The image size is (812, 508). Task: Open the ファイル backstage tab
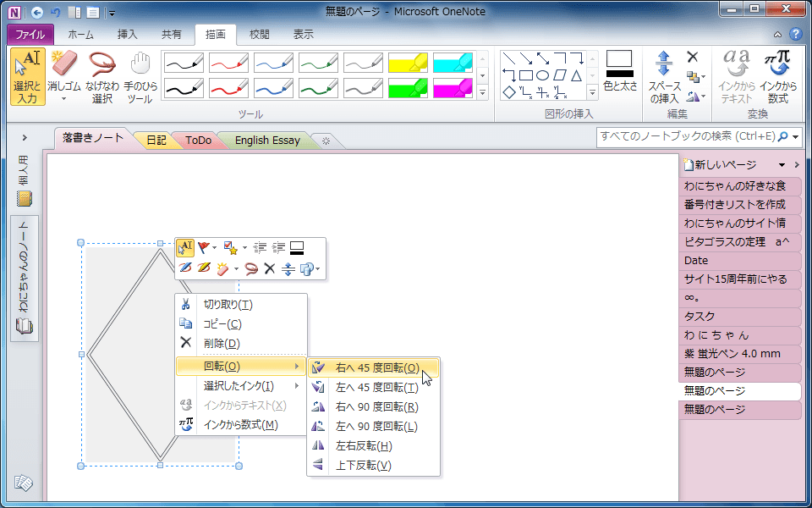(30, 35)
